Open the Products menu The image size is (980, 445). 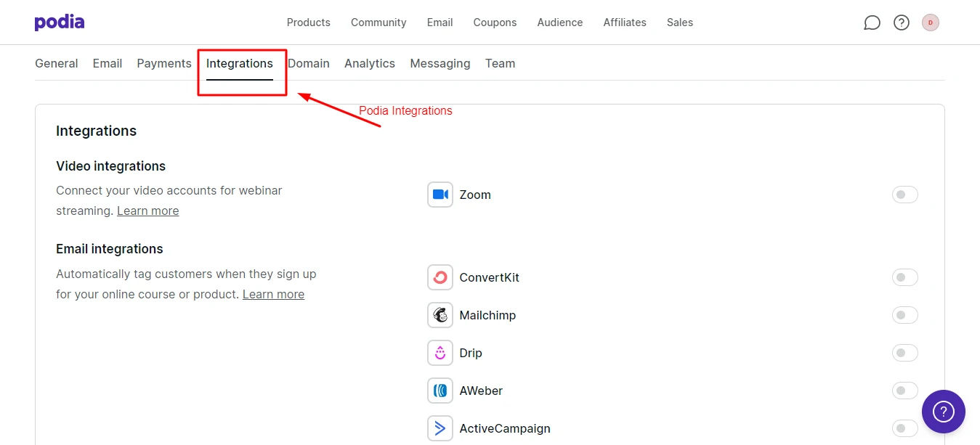click(x=309, y=23)
